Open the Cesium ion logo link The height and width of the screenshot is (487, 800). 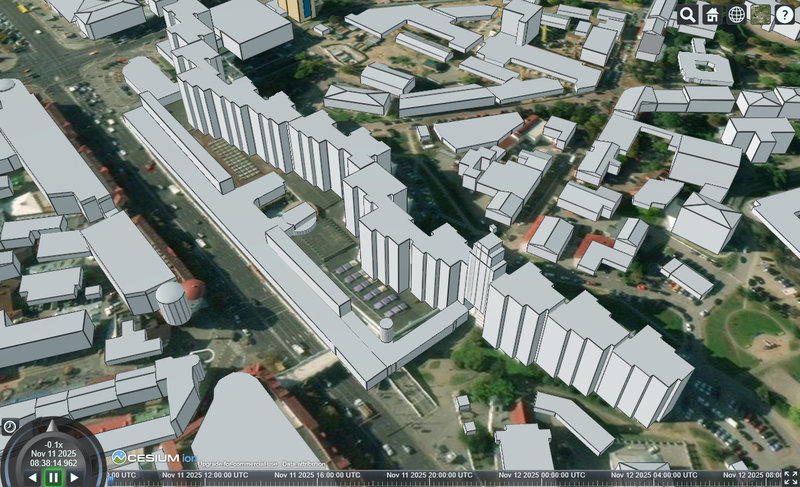point(153,458)
